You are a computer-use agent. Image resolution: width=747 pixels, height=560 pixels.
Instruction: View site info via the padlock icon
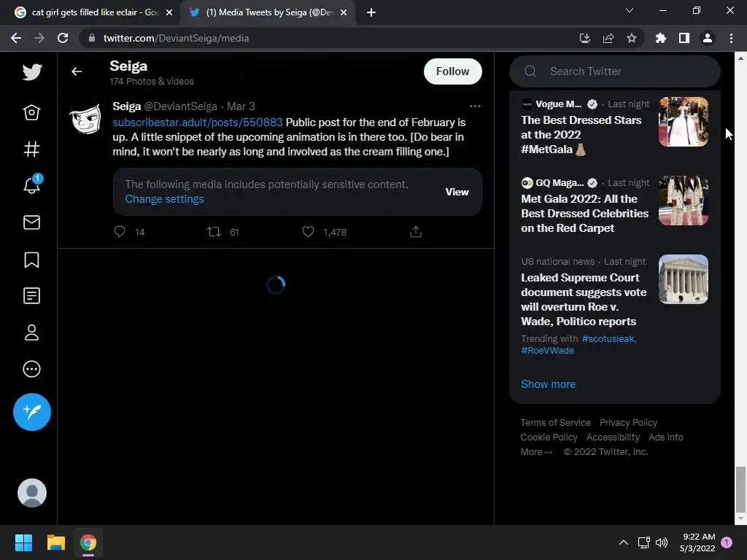click(x=92, y=38)
